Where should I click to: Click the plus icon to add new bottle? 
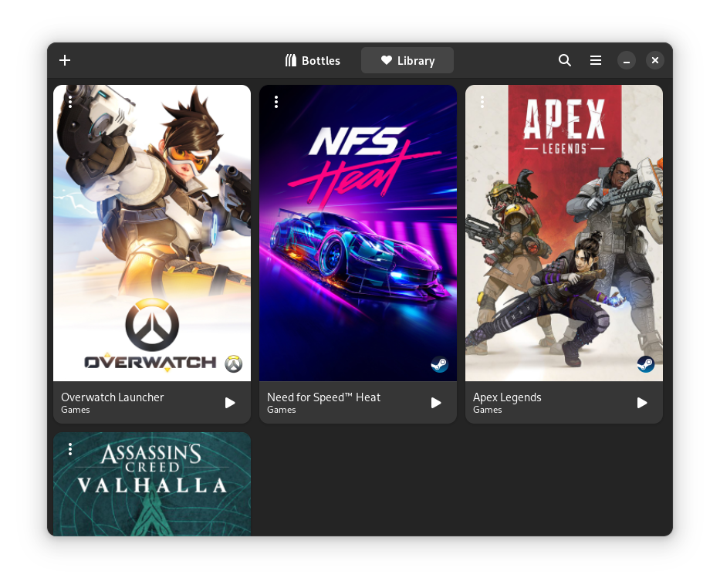(65, 60)
